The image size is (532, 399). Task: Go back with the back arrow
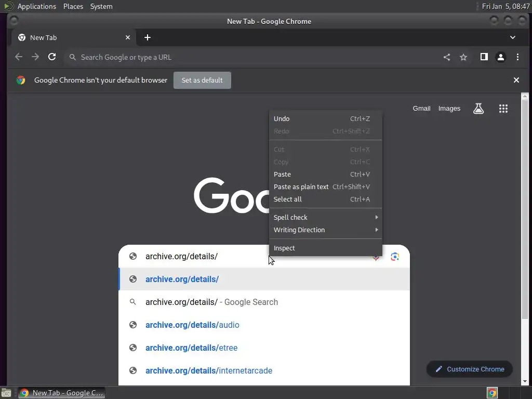click(19, 57)
